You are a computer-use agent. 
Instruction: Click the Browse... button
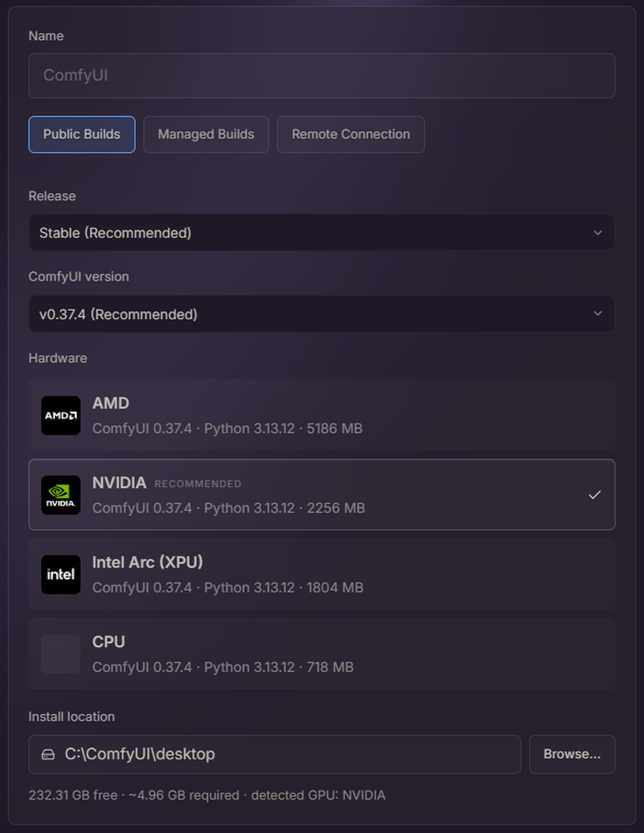pos(572,754)
